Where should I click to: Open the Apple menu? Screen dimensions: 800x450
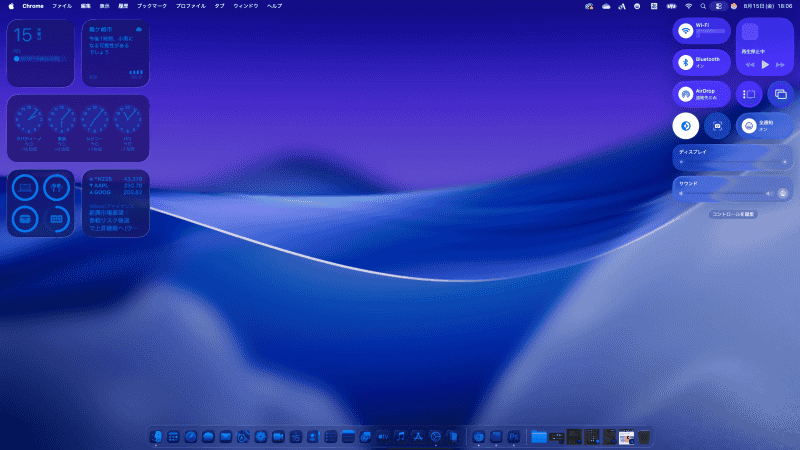(10, 6)
